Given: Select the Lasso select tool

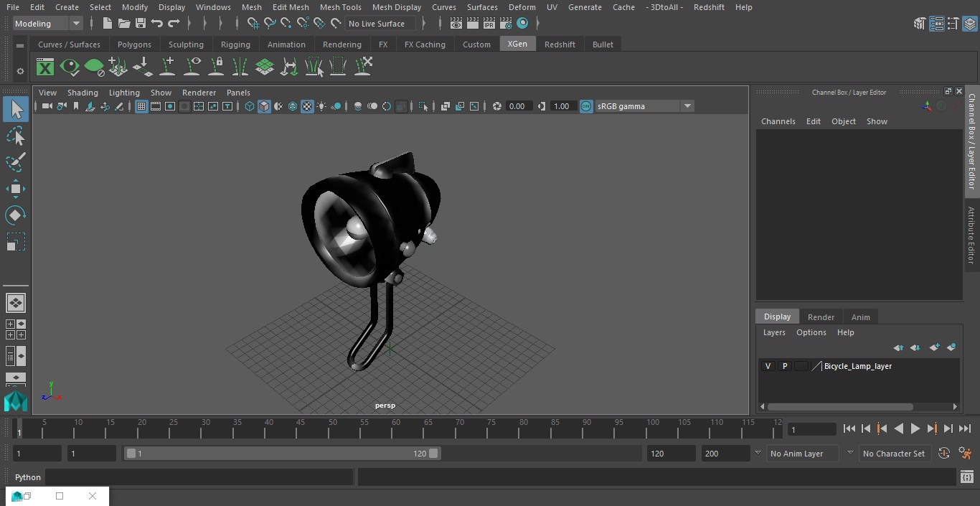Looking at the screenshot, I should [x=16, y=136].
